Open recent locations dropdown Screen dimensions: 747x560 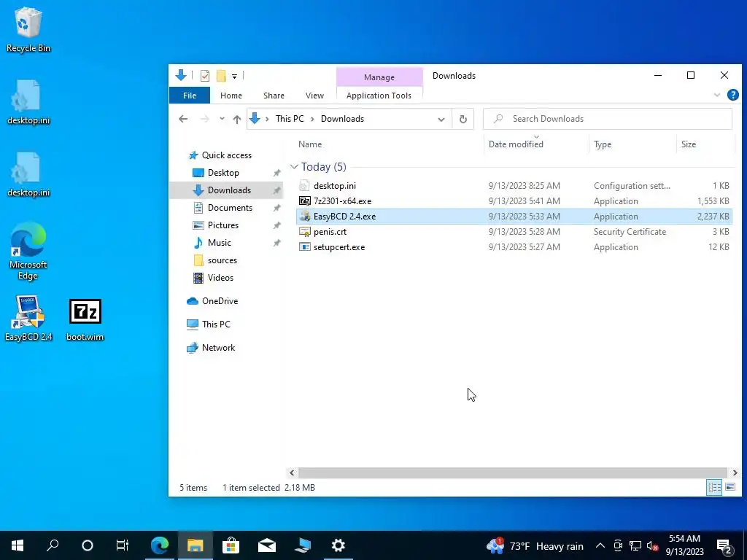click(x=222, y=119)
